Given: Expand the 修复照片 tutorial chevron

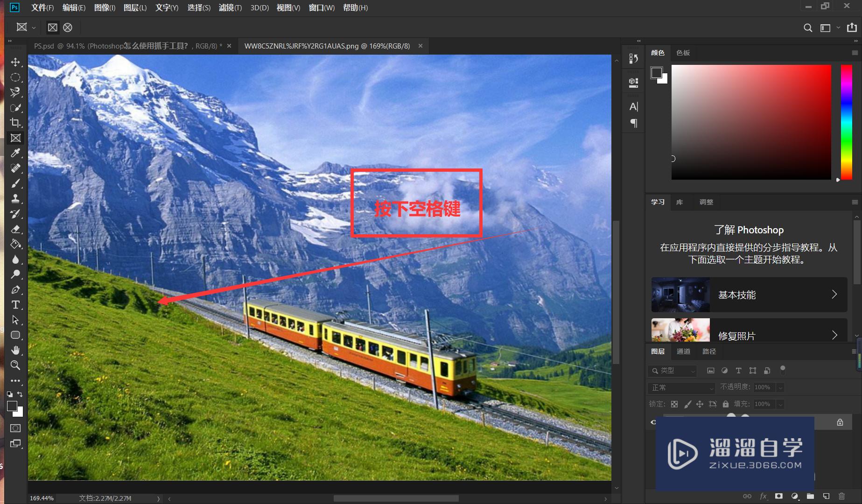Looking at the screenshot, I should pyautogui.click(x=834, y=335).
